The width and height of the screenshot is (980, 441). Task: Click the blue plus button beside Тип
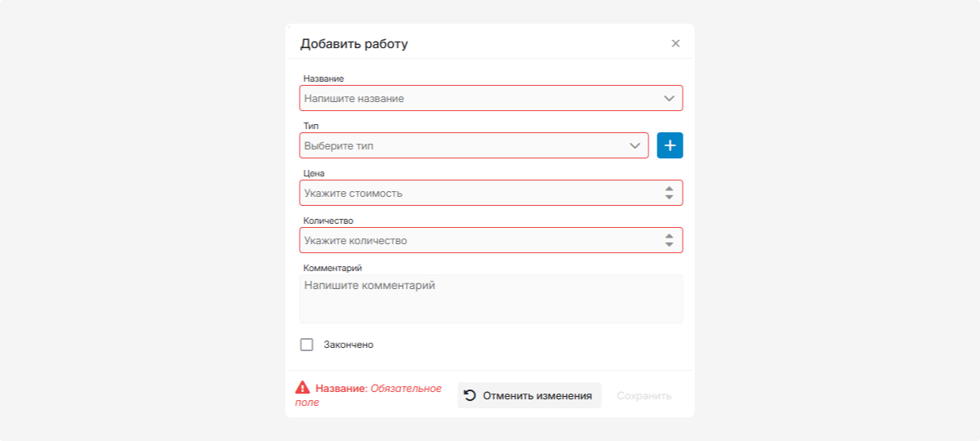(670, 145)
